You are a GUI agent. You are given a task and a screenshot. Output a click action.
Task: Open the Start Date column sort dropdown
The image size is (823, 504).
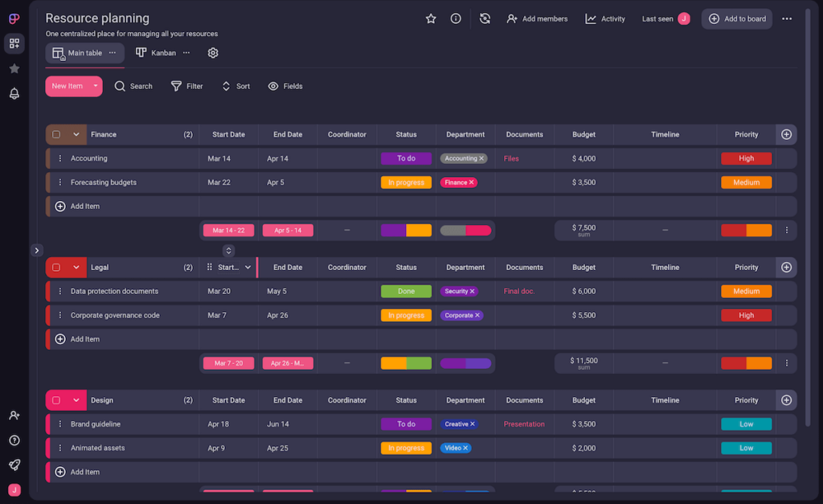pos(247,267)
